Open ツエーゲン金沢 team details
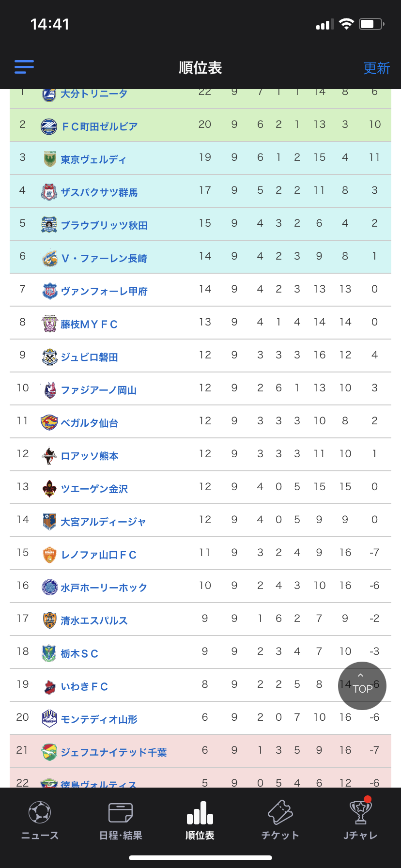The image size is (401, 868). coord(94,489)
